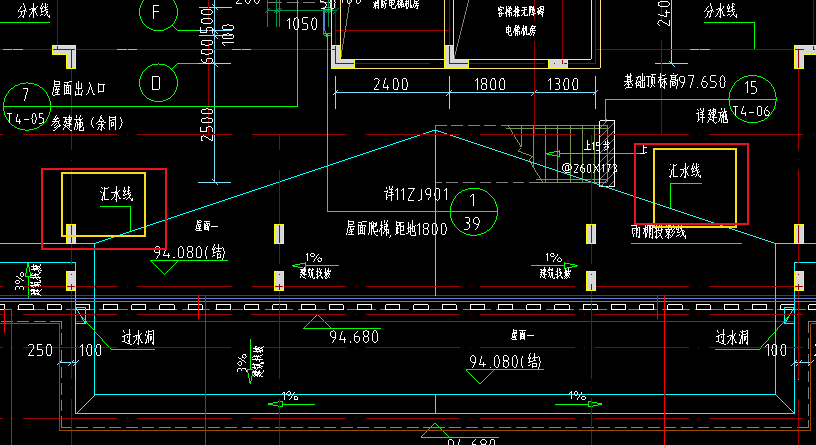Select the dimension text '2400'
The height and width of the screenshot is (445, 816).
point(391,84)
